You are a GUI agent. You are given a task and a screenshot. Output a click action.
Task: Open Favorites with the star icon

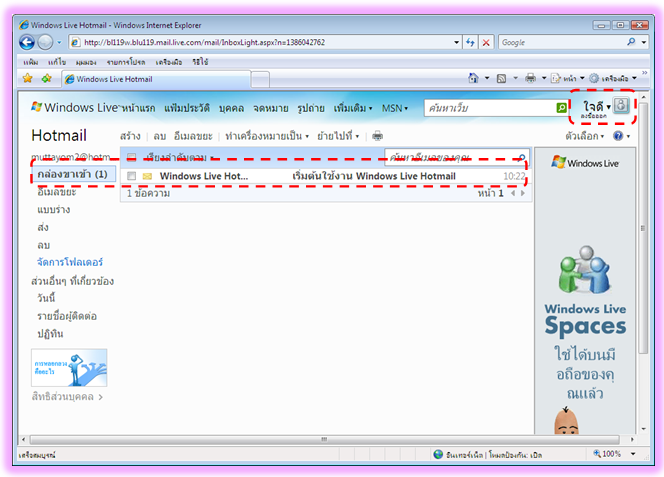pyautogui.click(x=28, y=78)
